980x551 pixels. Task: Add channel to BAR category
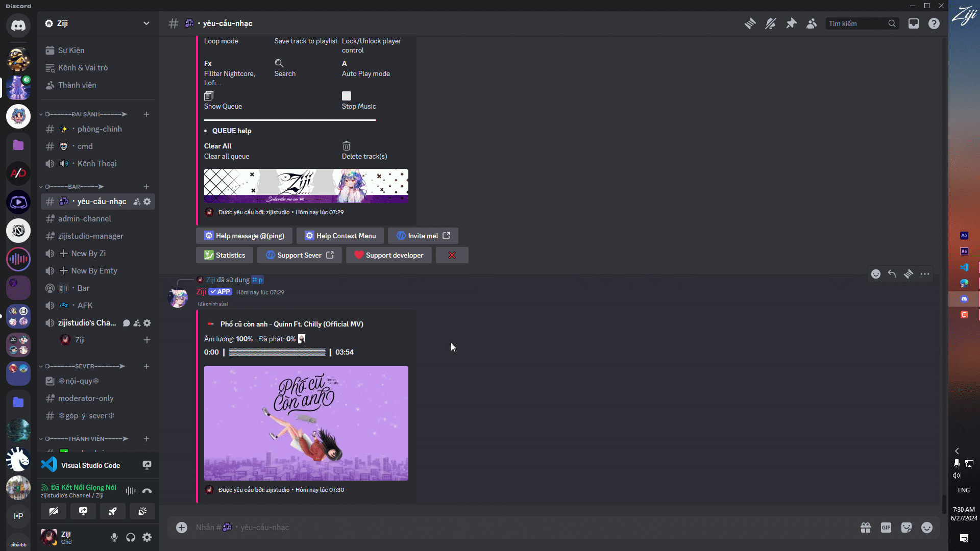point(146,187)
